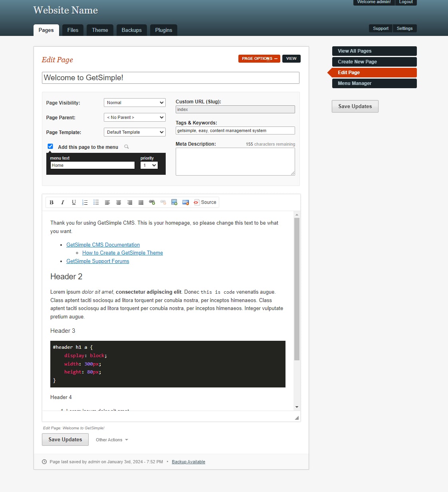Open the Page Visibility dropdown

coord(135,103)
